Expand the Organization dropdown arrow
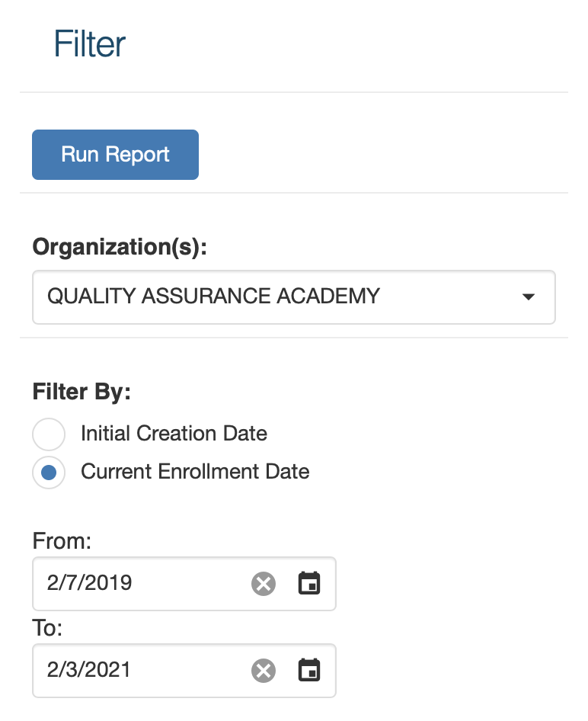 point(529,296)
